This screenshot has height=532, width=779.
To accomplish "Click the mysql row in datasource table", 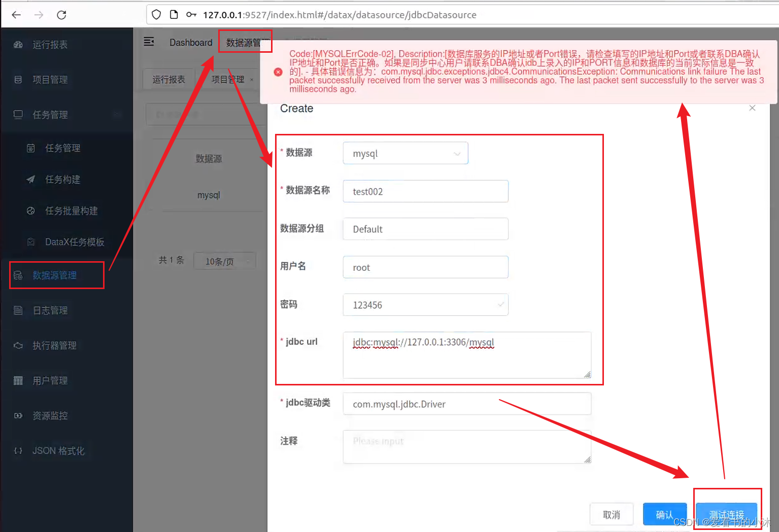I will [209, 195].
